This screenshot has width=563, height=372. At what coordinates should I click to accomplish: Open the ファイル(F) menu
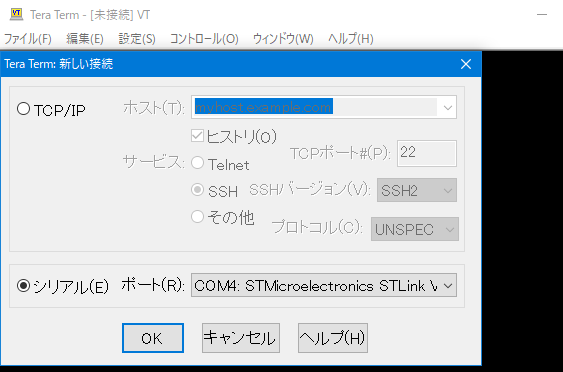(28, 38)
